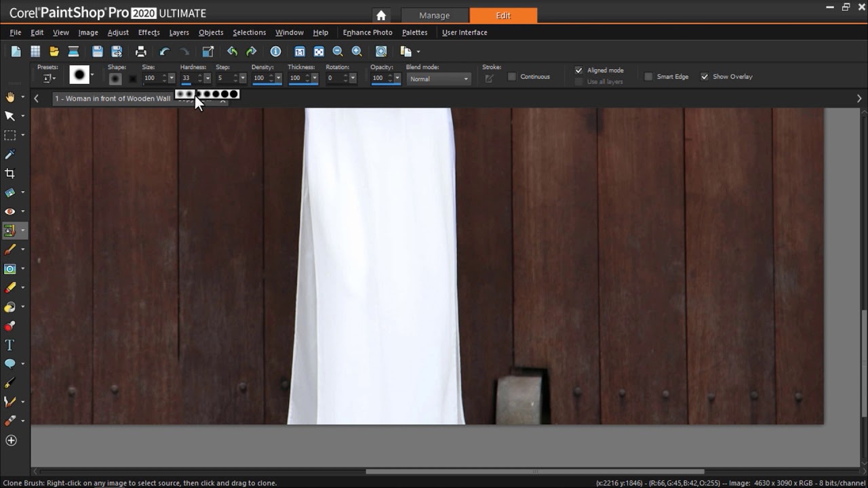Uncheck Aligned mode
Screen dimensions: 868x488
coord(578,70)
